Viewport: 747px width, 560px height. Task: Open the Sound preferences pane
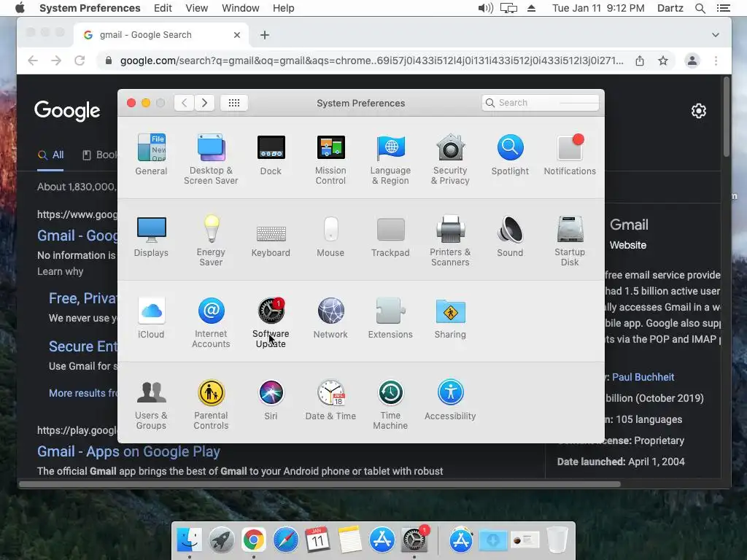click(510, 236)
